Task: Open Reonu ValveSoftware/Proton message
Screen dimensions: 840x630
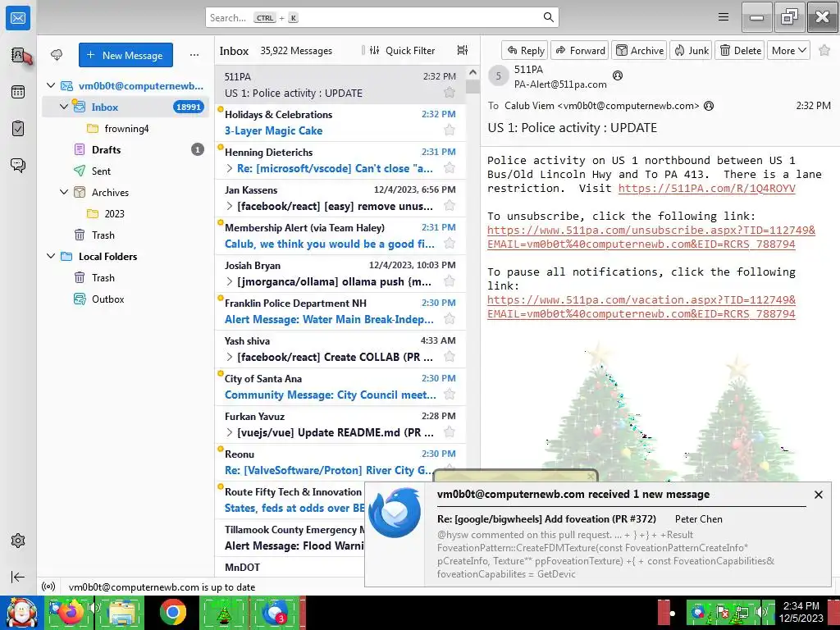Action: (340, 462)
